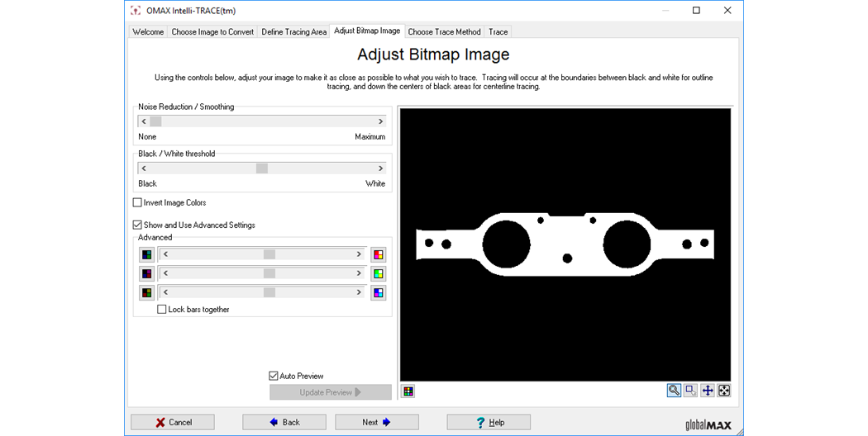868x436 pixels.
Task: Switch to Choose Image to Convert tab
Action: pyautogui.click(x=212, y=32)
